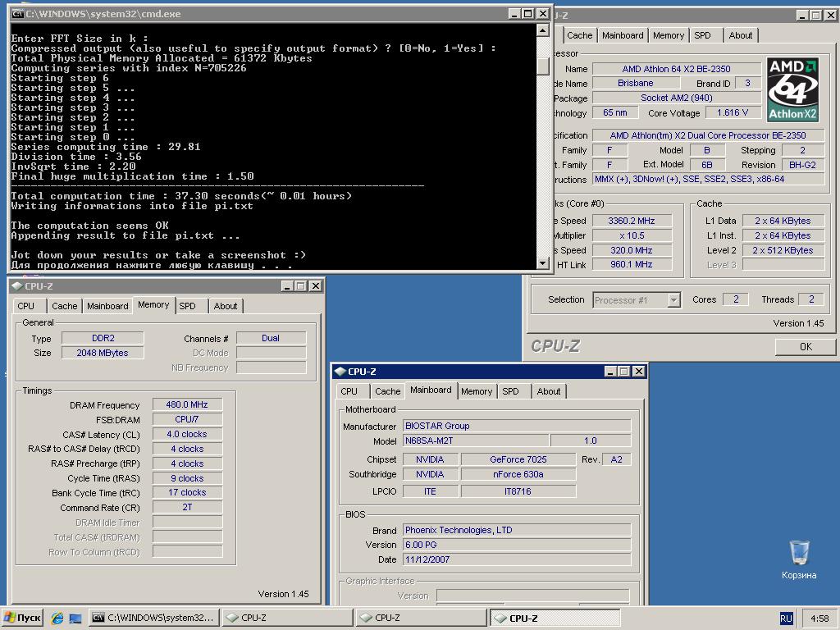Click CPU-Z icon in Mainboard window title
This screenshot has height=630, width=840.
tap(340, 372)
